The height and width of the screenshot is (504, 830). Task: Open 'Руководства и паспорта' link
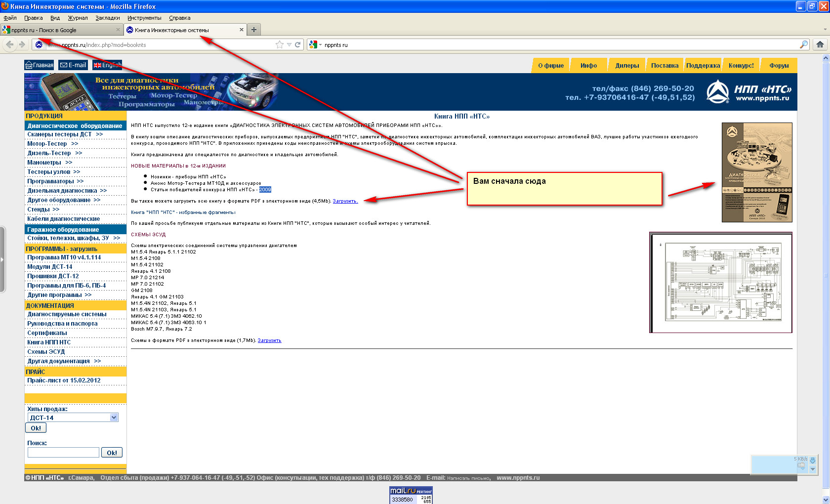[x=62, y=324]
